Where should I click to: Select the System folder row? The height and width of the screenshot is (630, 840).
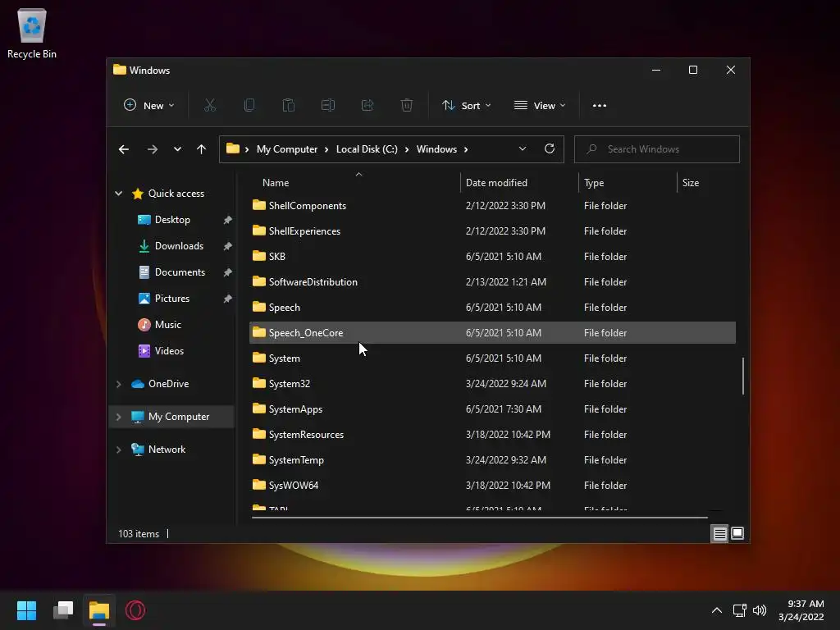492,358
